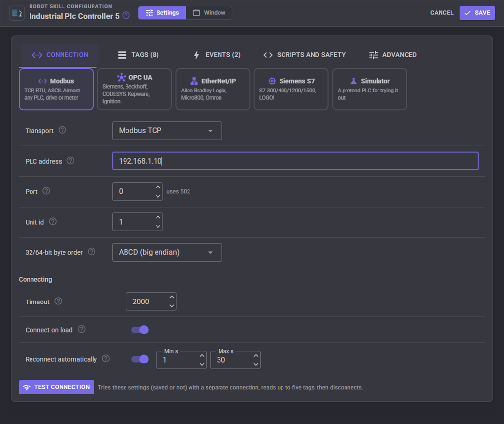Open the Transport dropdown showing Modbus TCP
The height and width of the screenshot is (424, 504).
[167, 131]
